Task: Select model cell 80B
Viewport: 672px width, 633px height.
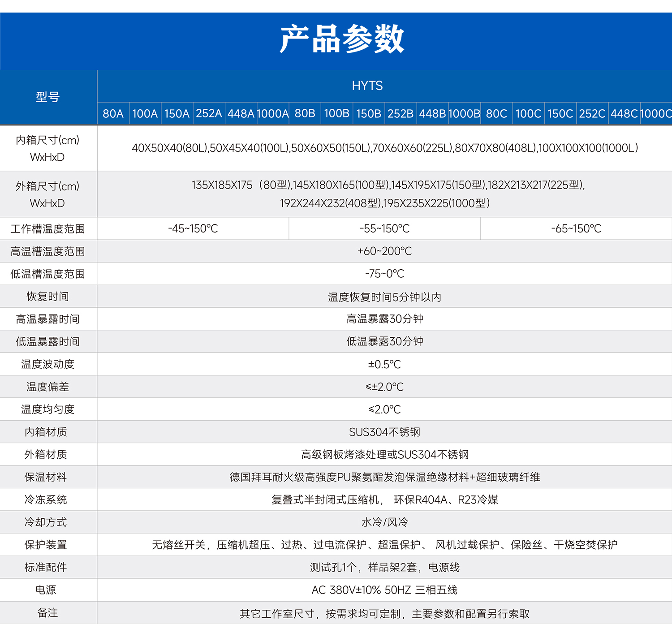Action: coord(305,113)
